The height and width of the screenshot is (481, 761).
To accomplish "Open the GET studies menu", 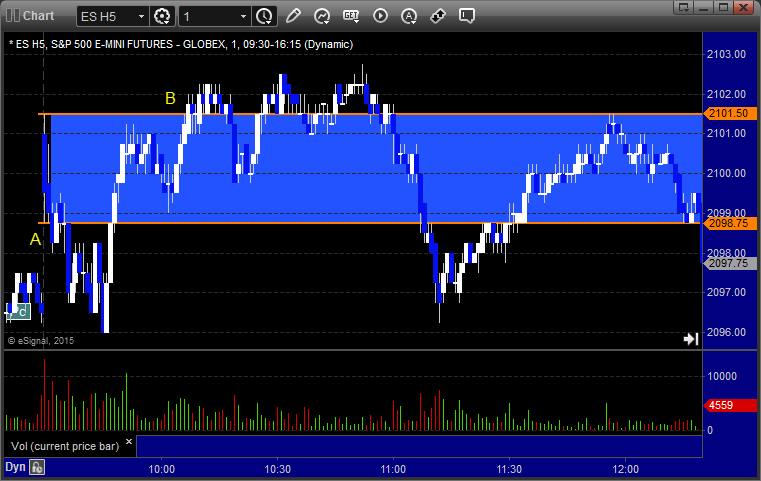I will [x=351, y=16].
